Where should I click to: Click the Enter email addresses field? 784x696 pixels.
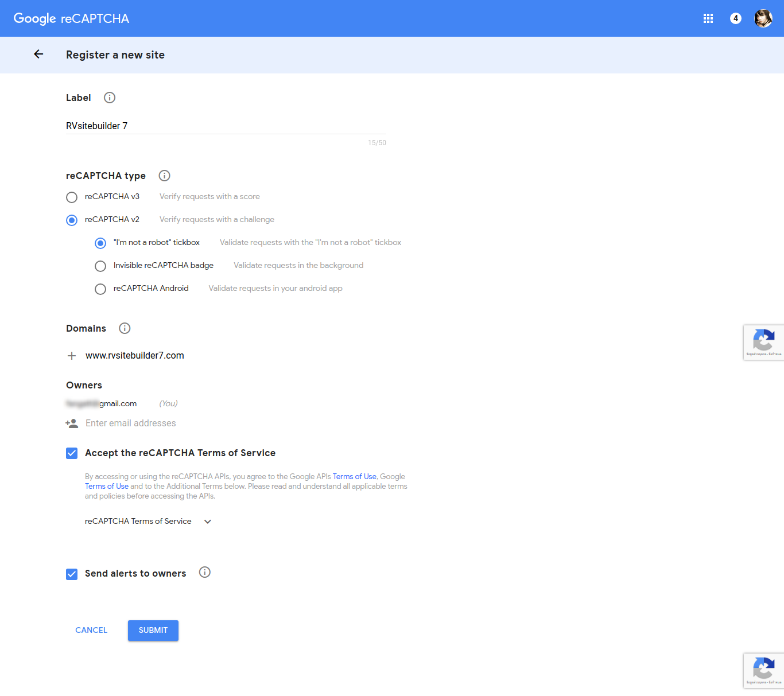131,423
